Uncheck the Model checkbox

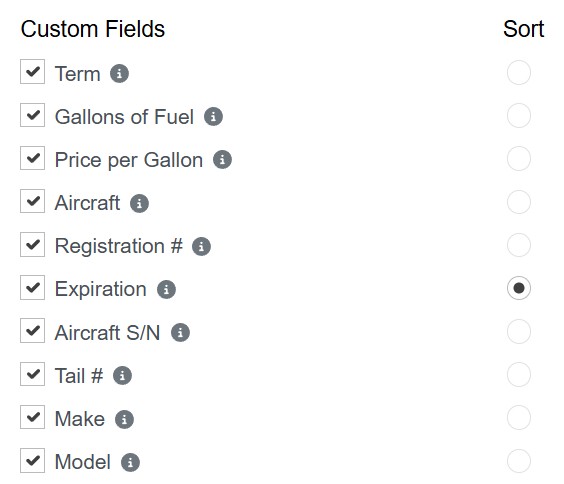(x=32, y=460)
